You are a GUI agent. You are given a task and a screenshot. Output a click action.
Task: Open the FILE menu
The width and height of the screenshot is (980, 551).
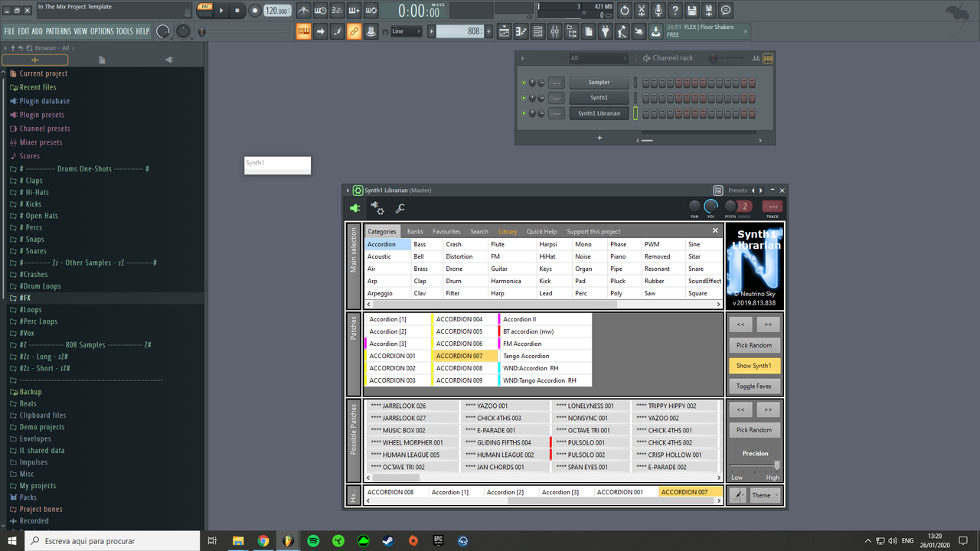click(10, 31)
